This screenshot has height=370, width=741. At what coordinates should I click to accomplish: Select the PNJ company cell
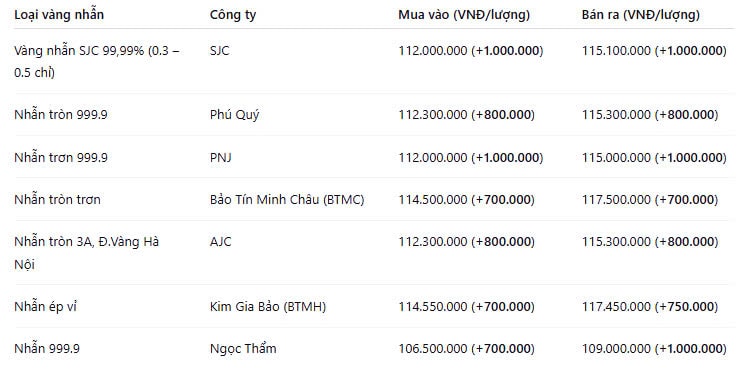coord(221,157)
